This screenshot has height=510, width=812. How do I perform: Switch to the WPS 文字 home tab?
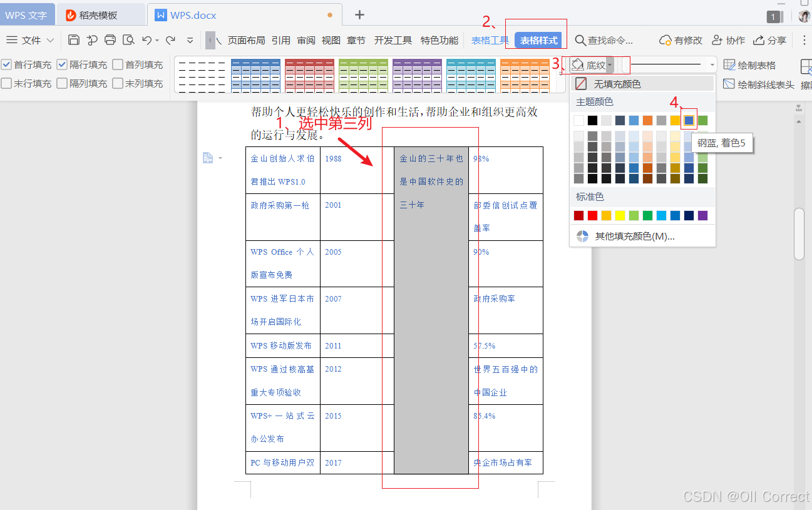(26, 15)
